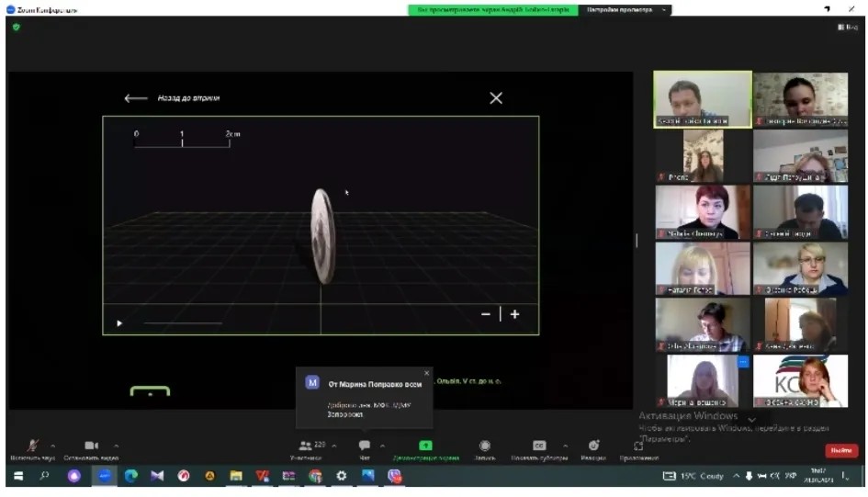Click back arrow link above viewer

pos(136,98)
